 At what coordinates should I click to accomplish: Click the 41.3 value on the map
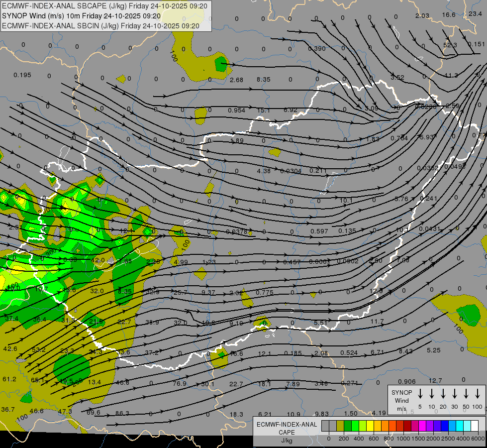pos(451,75)
